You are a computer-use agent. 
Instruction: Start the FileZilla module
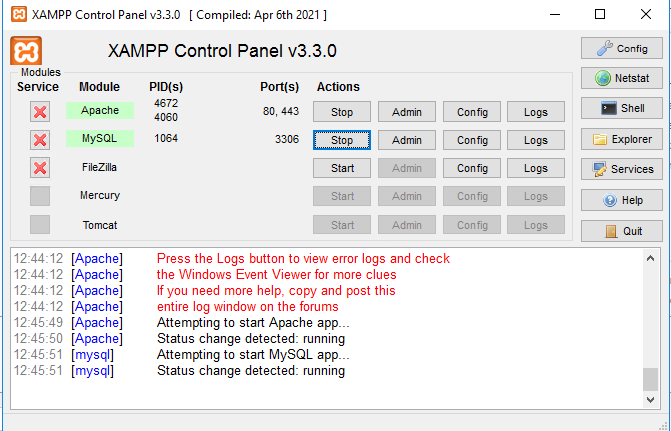pos(342,168)
